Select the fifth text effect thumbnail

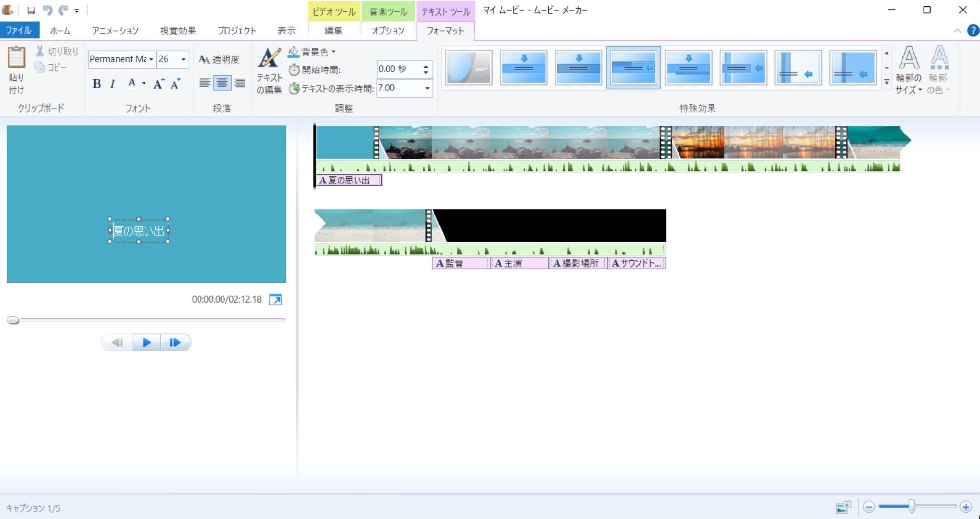(x=689, y=68)
